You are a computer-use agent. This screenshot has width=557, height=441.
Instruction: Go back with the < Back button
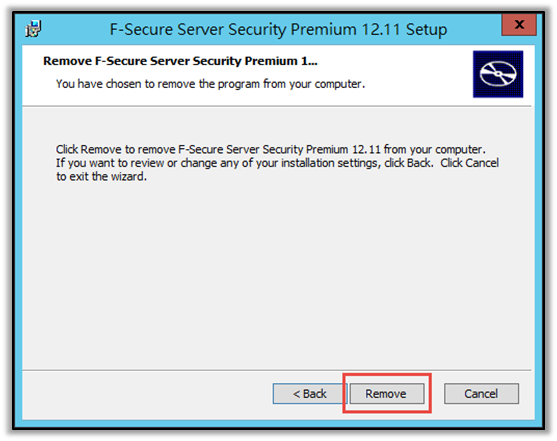click(x=309, y=393)
